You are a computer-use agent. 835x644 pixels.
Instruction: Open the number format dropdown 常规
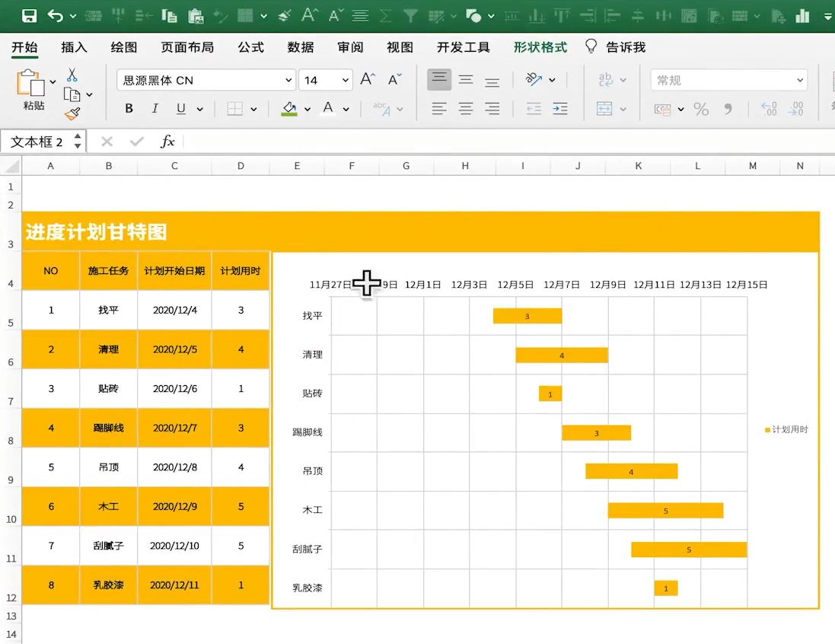point(800,80)
